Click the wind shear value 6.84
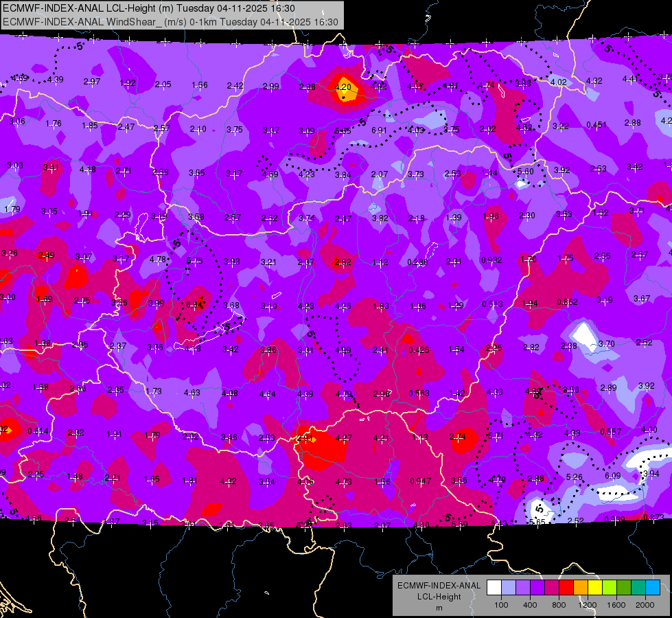 [194, 304]
